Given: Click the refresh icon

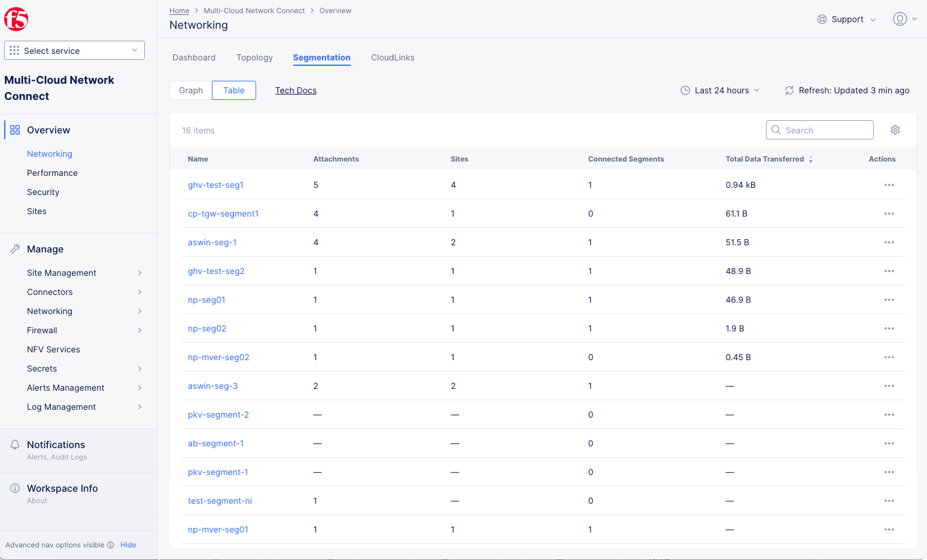Looking at the screenshot, I should click(x=789, y=90).
